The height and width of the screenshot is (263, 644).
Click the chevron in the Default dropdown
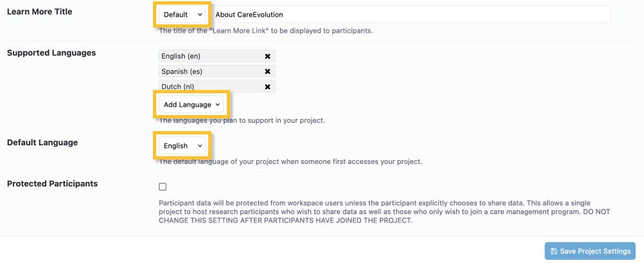click(x=200, y=14)
